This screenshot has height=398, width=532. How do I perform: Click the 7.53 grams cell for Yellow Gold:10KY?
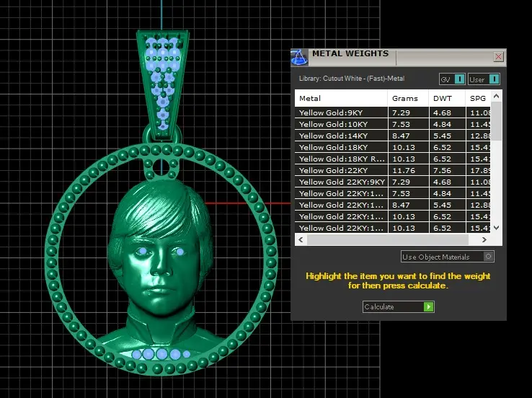click(x=408, y=124)
